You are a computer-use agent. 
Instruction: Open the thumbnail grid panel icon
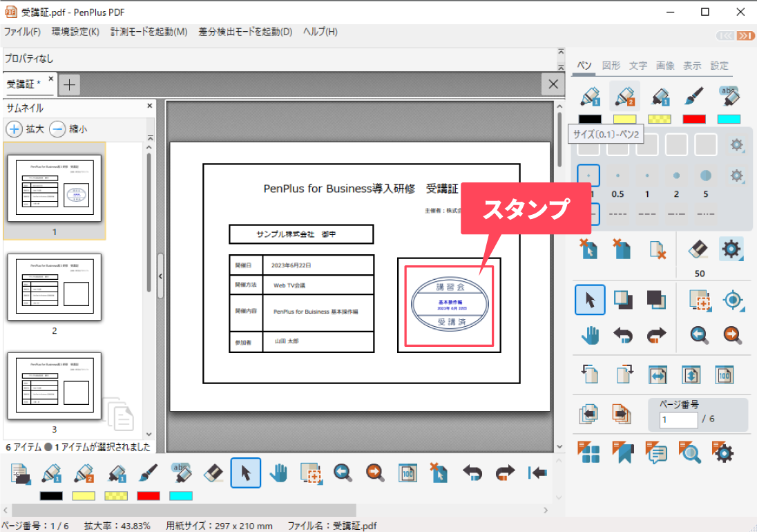pos(588,453)
